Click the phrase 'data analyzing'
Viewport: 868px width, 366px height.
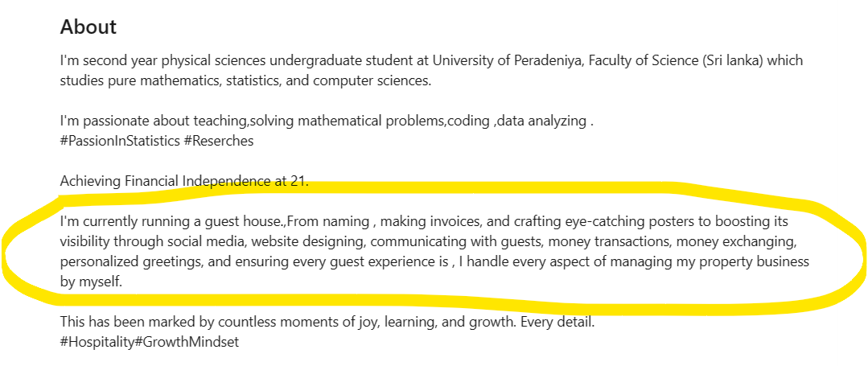coord(541,121)
